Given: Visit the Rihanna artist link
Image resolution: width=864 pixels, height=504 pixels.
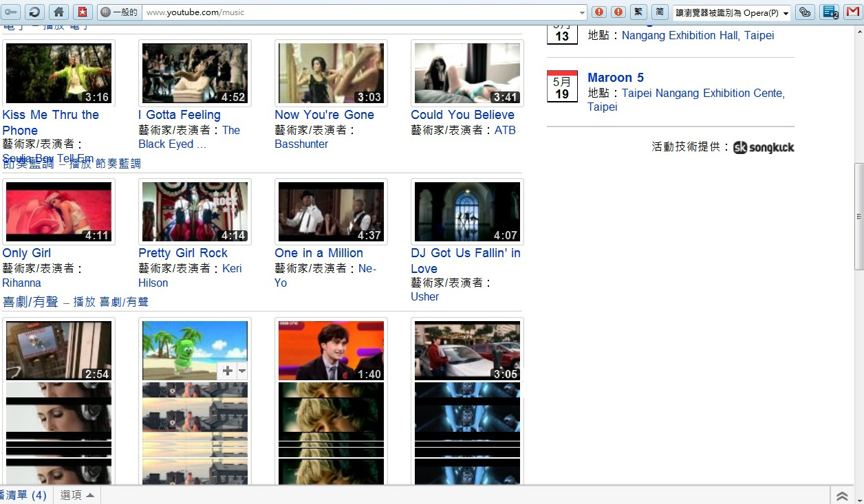Looking at the screenshot, I should pyautogui.click(x=21, y=283).
